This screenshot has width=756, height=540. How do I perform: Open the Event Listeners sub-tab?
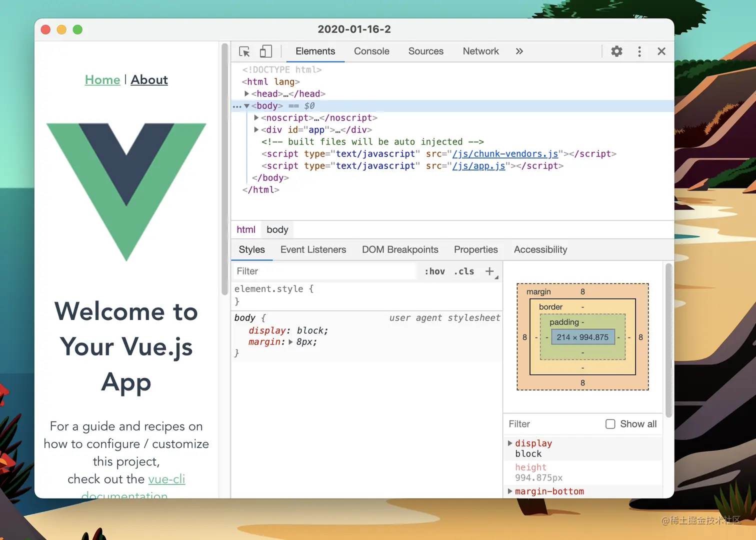[313, 249]
